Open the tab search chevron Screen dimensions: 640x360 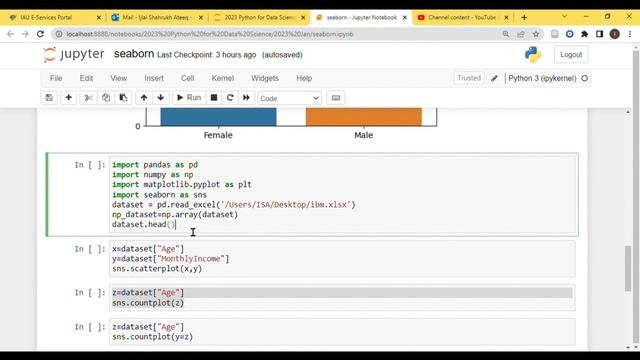[564, 17]
